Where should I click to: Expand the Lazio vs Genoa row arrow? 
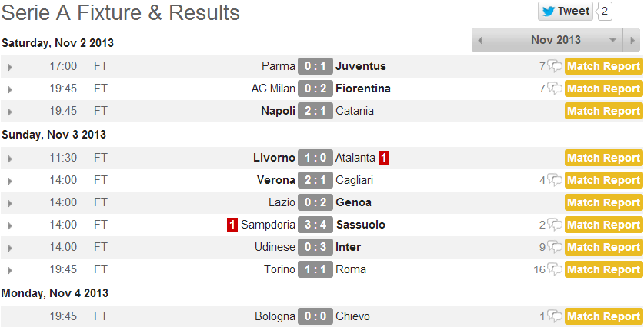click(x=10, y=203)
